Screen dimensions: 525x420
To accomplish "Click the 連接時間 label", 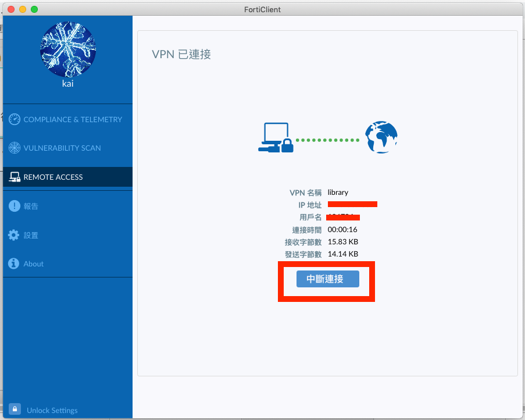I will pos(307,230).
